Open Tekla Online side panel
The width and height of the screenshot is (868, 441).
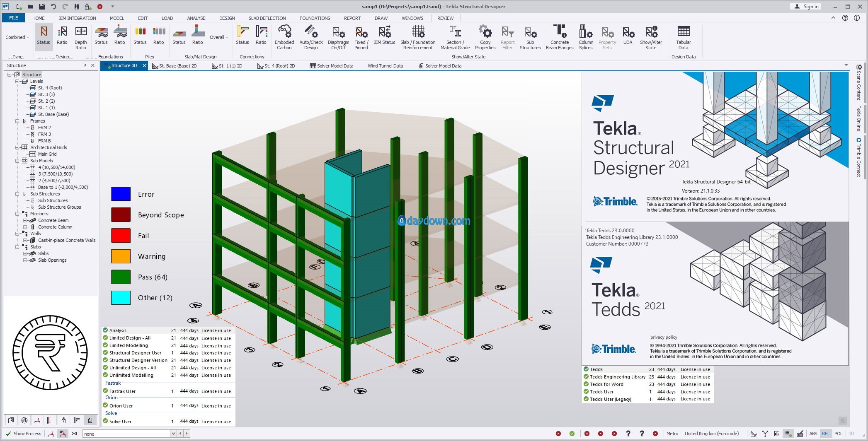[858, 118]
